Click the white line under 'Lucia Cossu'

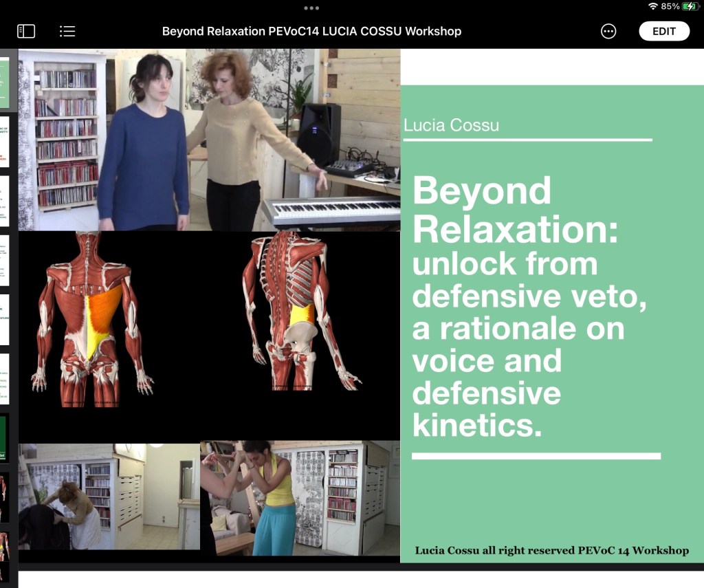point(527,140)
